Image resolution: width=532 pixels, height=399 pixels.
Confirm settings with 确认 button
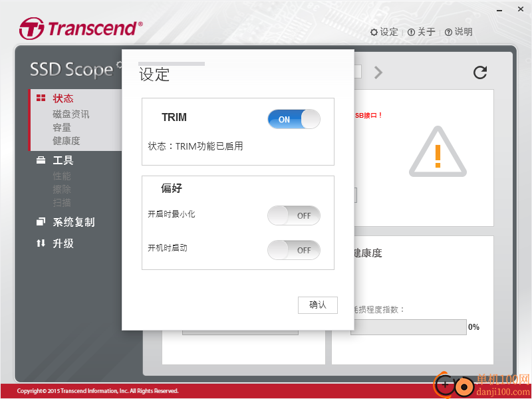(318, 305)
